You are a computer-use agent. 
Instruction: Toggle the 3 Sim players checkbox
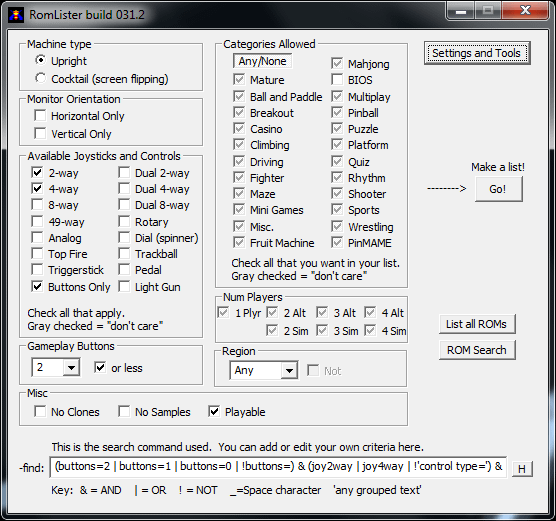[x=322, y=331]
